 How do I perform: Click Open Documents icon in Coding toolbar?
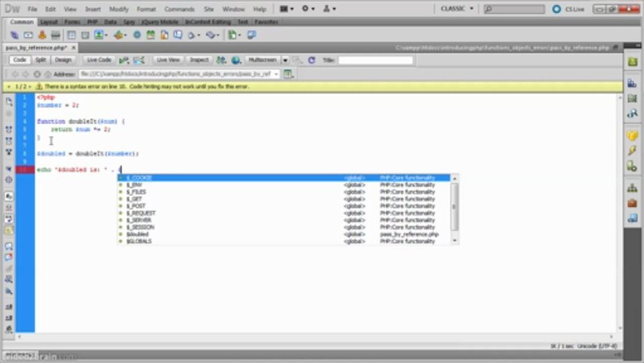[9, 101]
